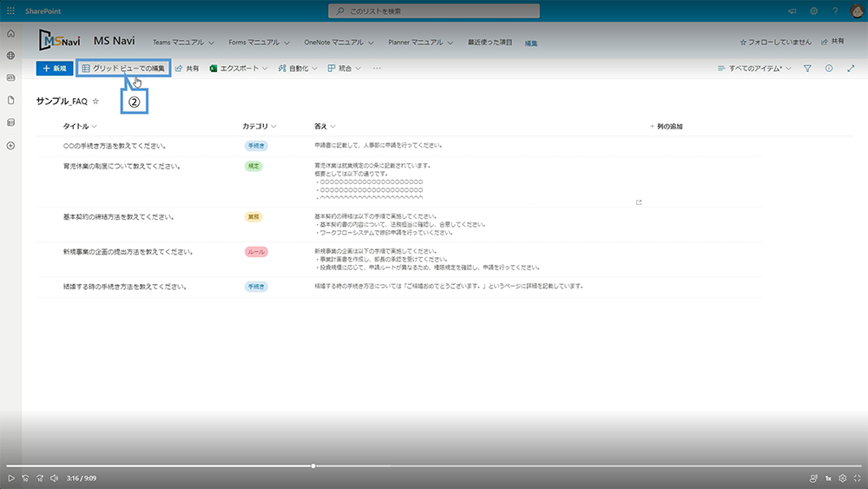Click the video progress bar handle
The image size is (868, 489).
click(x=313, y=466)
